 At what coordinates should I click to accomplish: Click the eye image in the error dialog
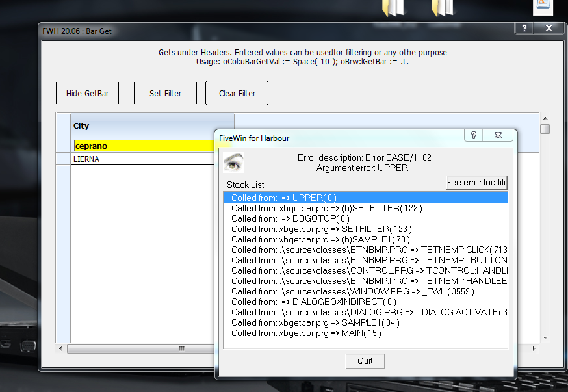coord(233,163)
